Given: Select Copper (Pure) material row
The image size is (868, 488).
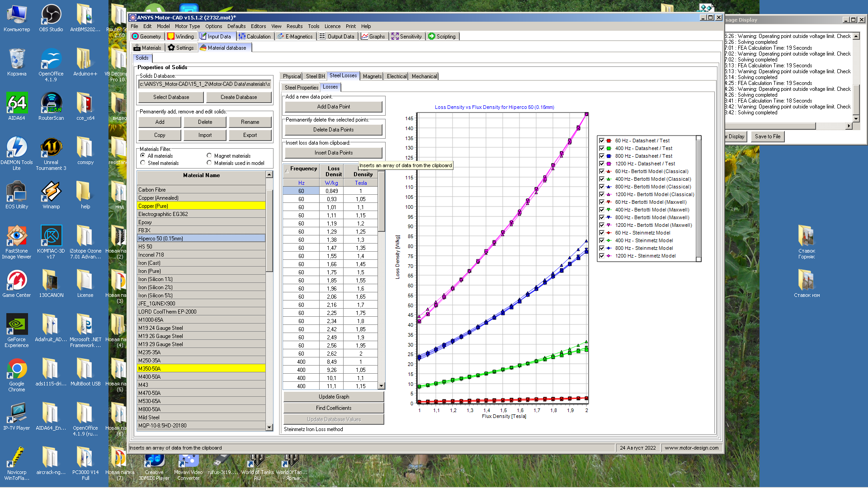Looking at the screenshot, I should pos(201,206).
